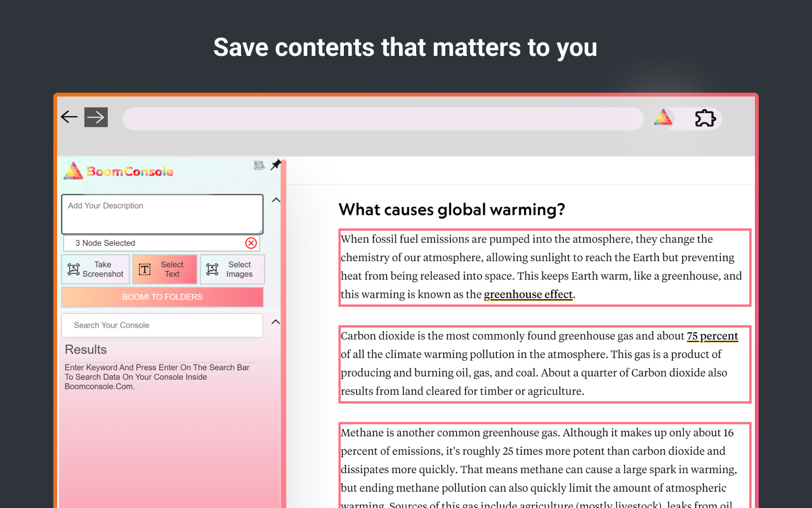This screenshot has height=508, width=812.
Task: Click the 'What causes global warming?' heading
Action: coord(452,210)
